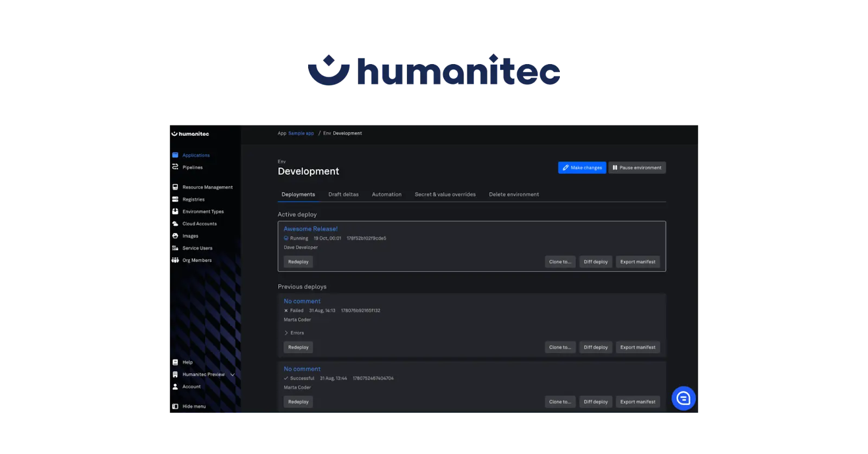Viewport: 868px width, 454px height.
Task: Open the Delete environment tab
Action: coord(514,194)
